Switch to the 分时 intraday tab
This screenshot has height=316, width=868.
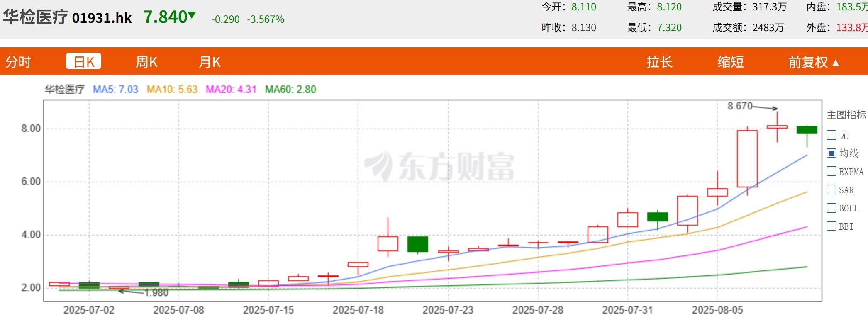point(18,62)
